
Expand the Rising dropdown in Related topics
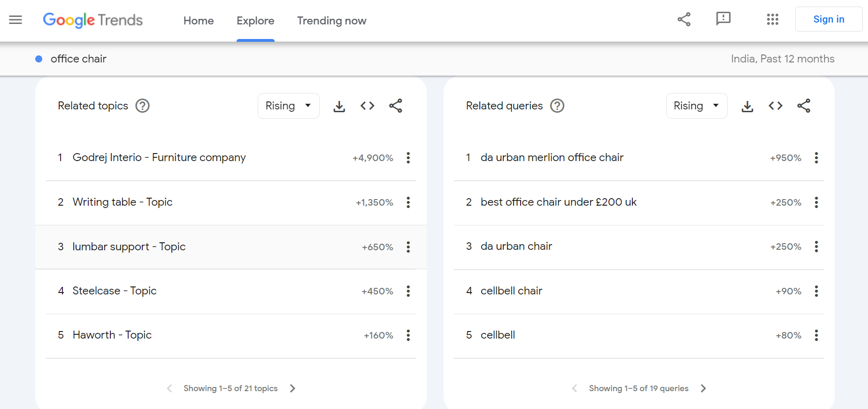pos(288,106)
